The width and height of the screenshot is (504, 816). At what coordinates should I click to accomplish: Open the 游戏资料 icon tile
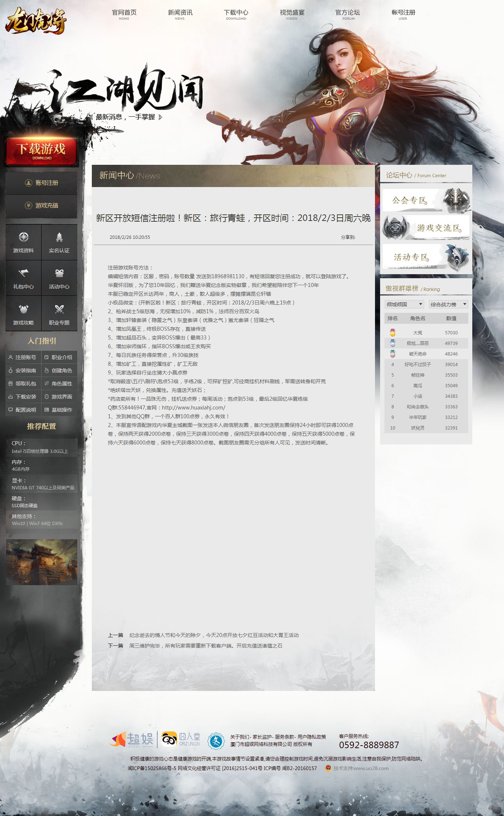tap(23, 242)
